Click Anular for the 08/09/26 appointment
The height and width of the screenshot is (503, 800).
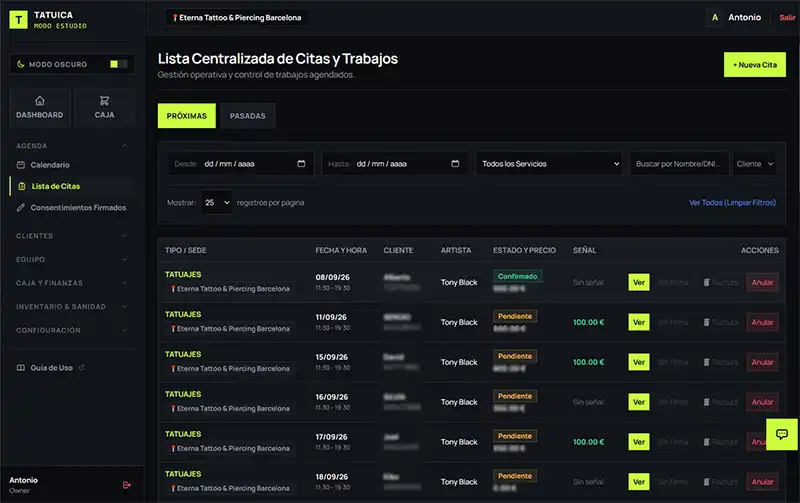762,282
